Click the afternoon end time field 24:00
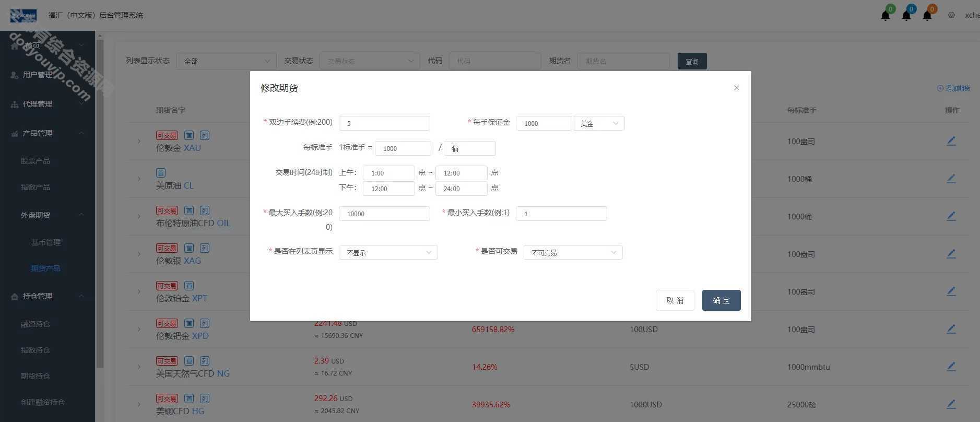Viewport: 980px width, 422px height. point(462,189)
